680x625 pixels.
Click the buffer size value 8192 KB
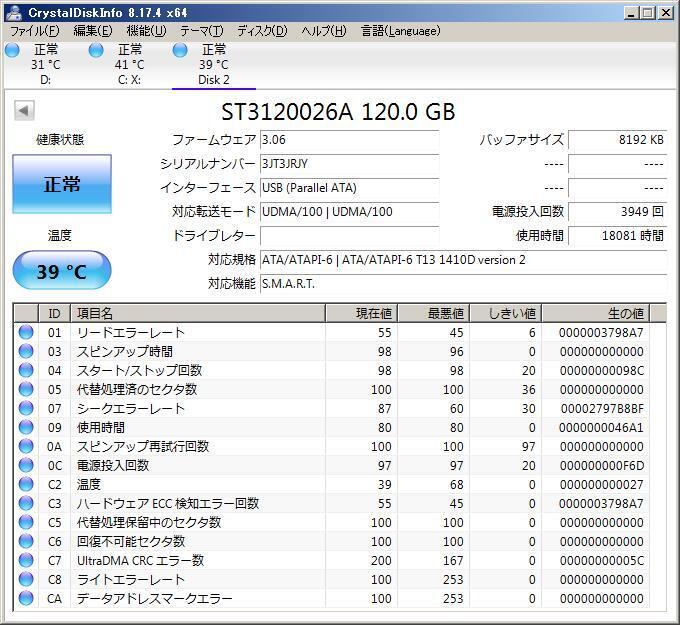click(x=618, y=140)
